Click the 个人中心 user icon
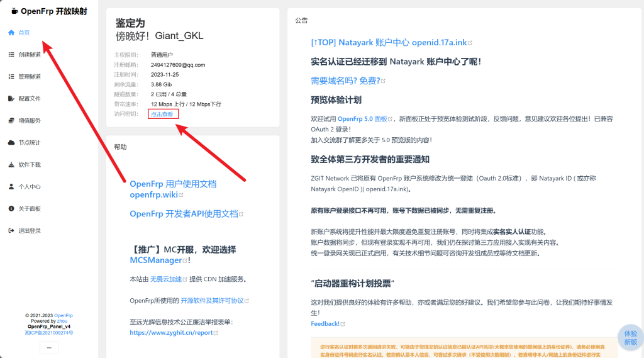The height and width of the screenshot is (358, 644). 11,187
